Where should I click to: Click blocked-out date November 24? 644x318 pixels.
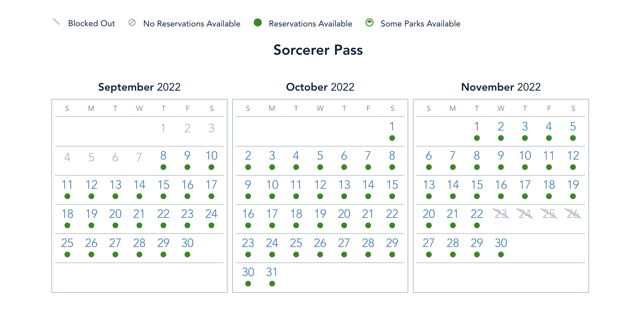[525, 214]
